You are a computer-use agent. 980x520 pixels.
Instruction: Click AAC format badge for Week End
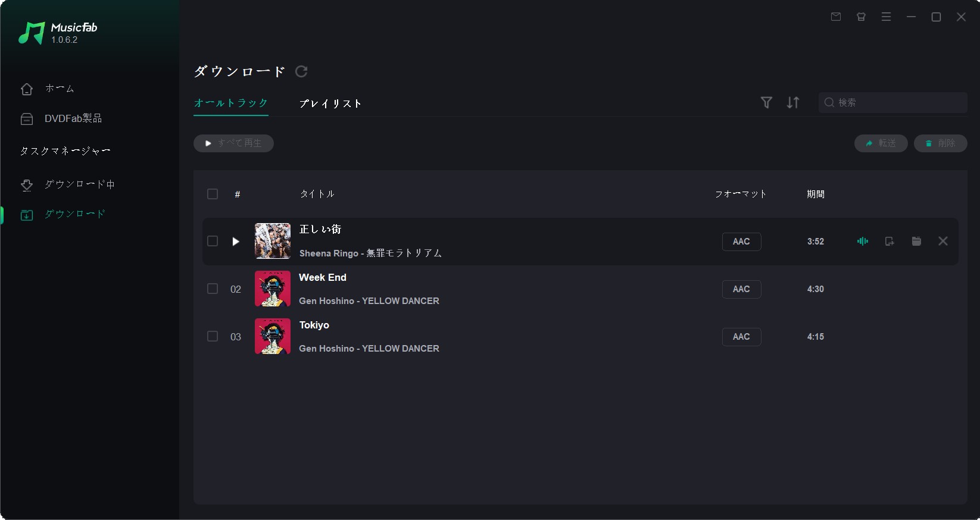click(741, 289)
